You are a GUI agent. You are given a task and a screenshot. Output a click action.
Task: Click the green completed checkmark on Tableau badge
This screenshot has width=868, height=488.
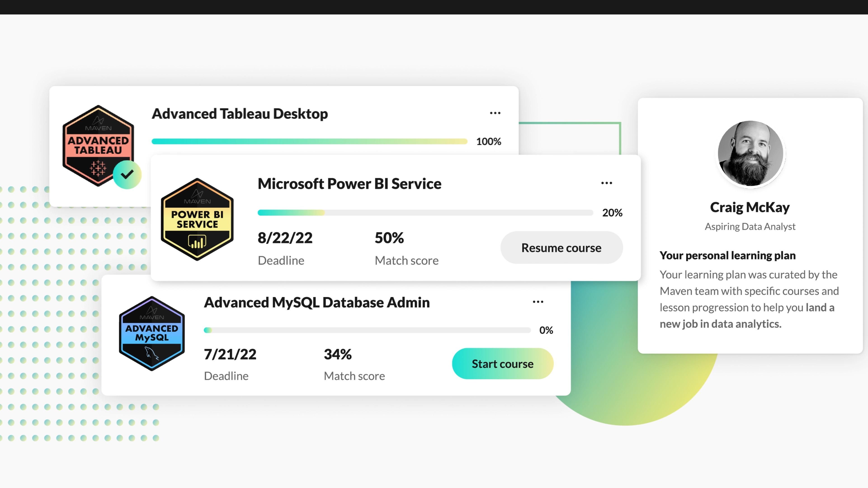pos(127,174)
